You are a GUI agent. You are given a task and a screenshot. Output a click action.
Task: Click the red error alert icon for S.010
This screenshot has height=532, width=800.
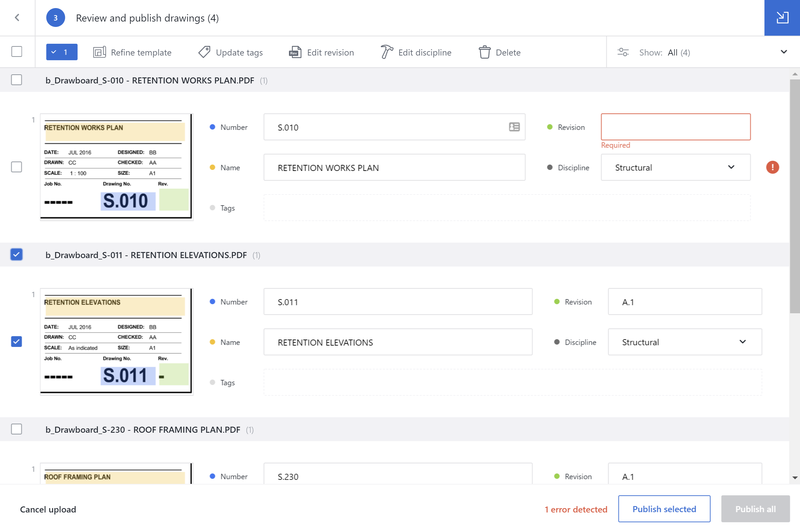pos(772,167)
